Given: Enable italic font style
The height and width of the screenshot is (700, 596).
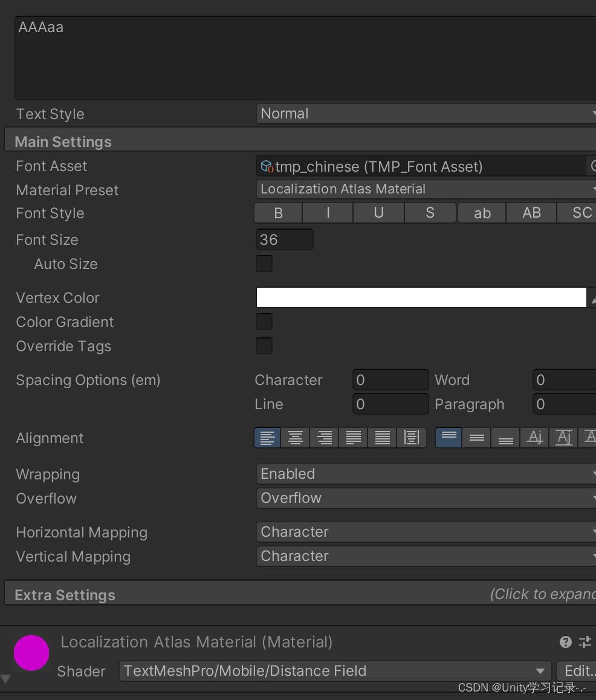Looking at the screenshot, I should pyautogui.click(x=327, y=213).
